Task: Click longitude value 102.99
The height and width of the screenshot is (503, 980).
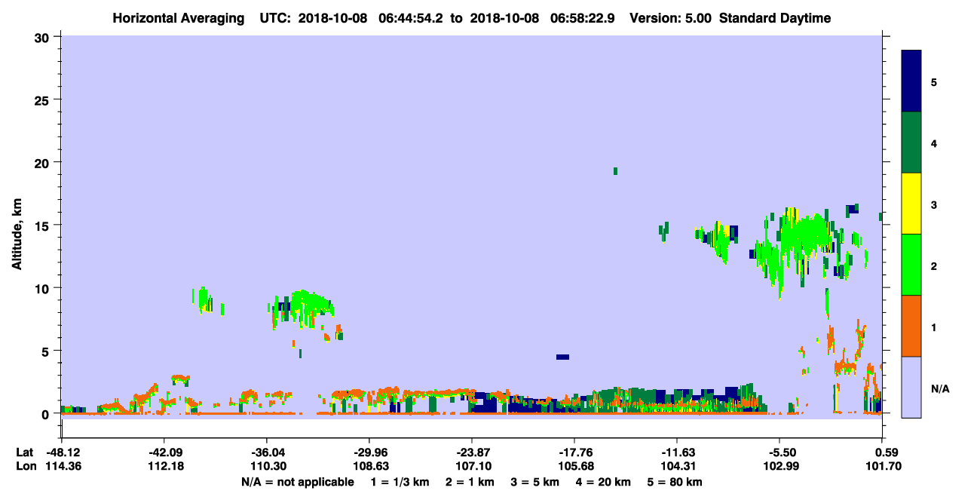Action: 779,466
